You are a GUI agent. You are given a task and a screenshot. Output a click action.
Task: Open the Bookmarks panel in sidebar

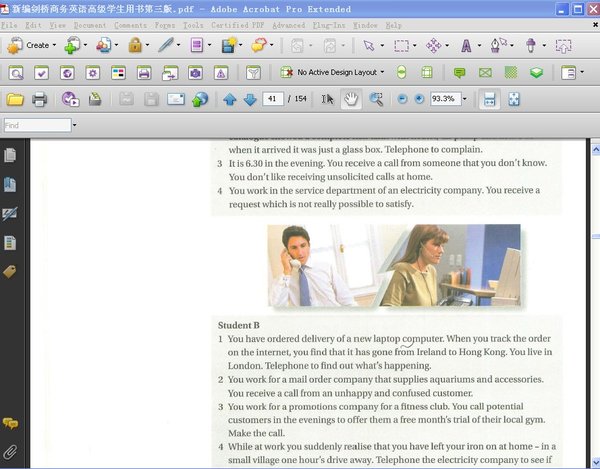point(11,184)
